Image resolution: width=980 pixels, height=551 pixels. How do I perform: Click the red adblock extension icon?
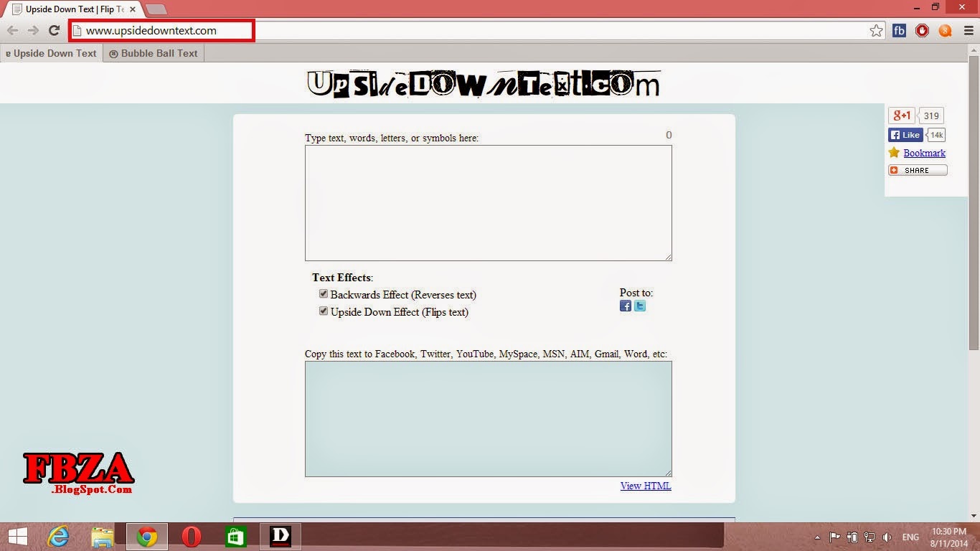[922, 31]
